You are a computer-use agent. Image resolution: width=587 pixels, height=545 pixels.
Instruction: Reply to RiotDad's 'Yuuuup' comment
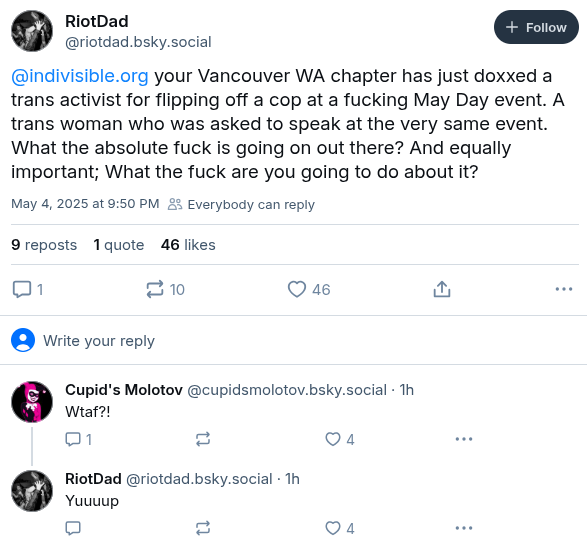[73, 528]
